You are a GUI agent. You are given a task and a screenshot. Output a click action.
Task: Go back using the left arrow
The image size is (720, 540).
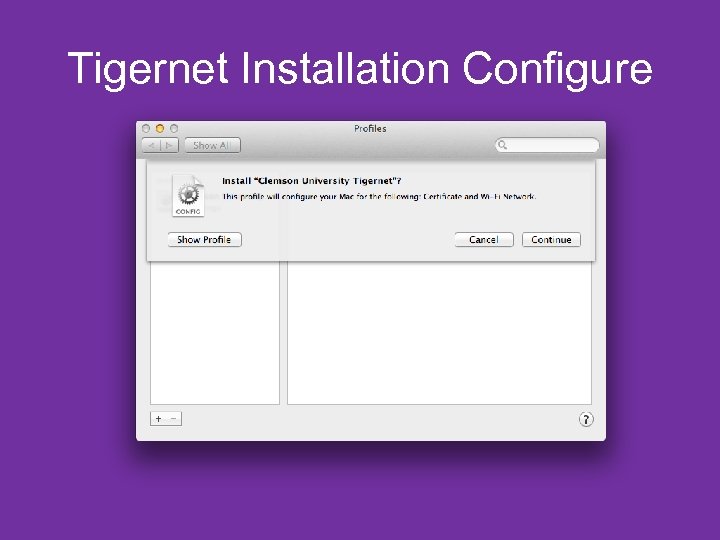[x=151, y=146]
